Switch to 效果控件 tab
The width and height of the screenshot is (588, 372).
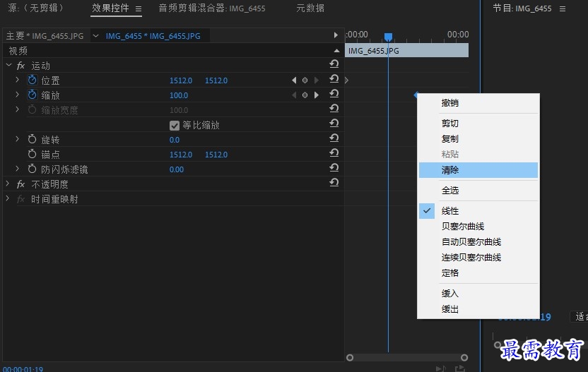pos(110,8)
